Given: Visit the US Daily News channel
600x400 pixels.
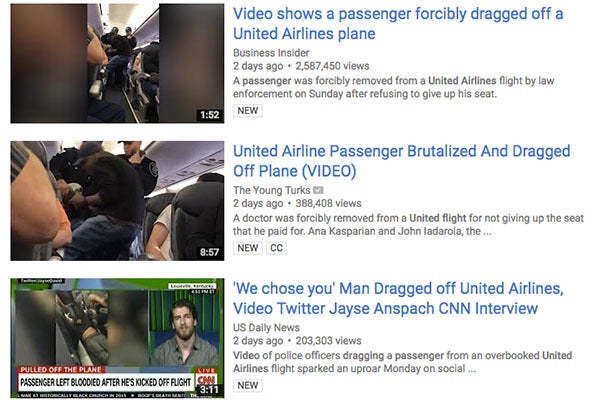Looking at the screenshot, I should tap(266, 328).
